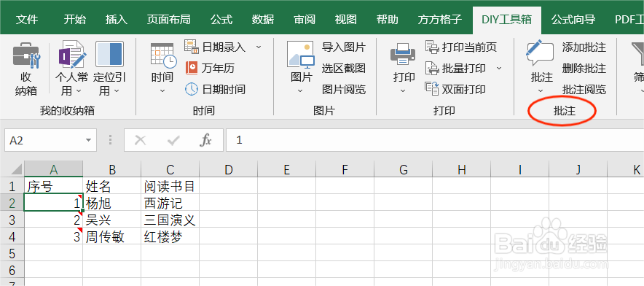Select cell B3 containing 吴兴
The image size is (644, 286).
point(111,220)
